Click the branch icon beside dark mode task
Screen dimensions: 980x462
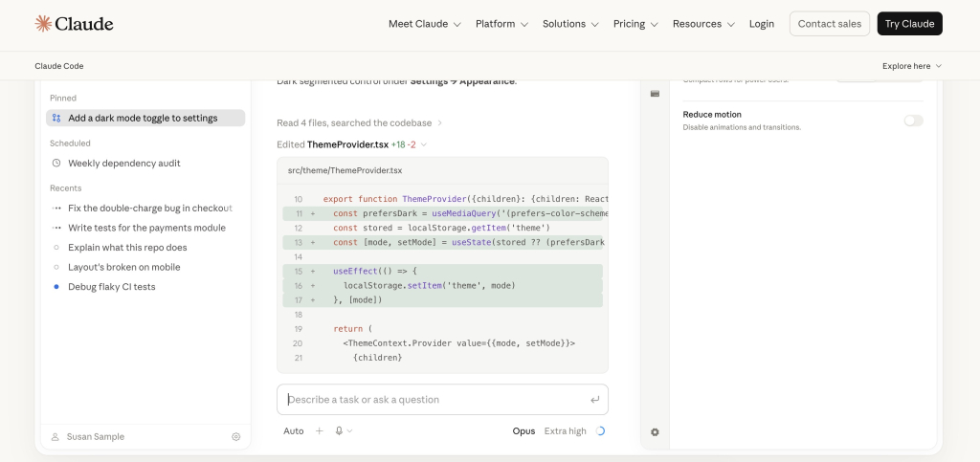(56, 118)
